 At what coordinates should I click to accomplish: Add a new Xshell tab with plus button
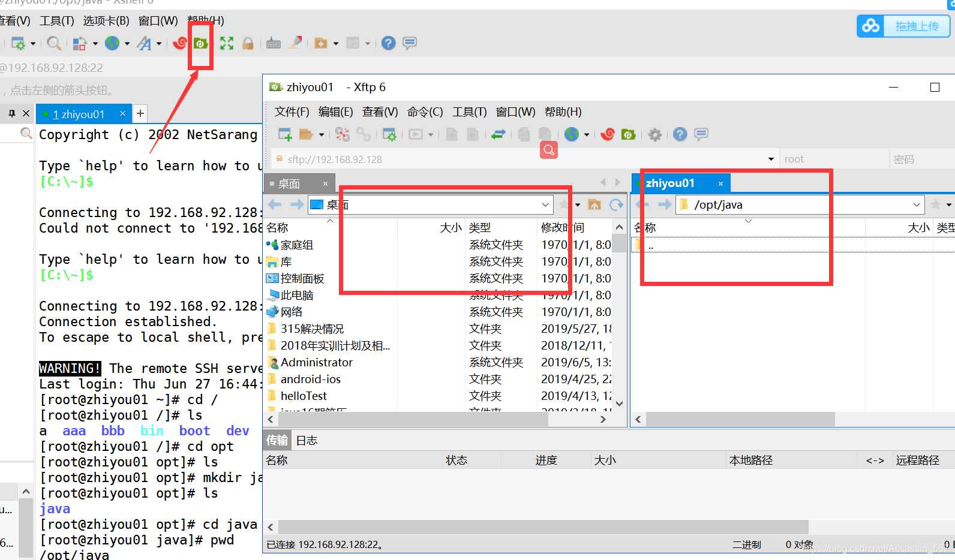(x=140, y=113)
